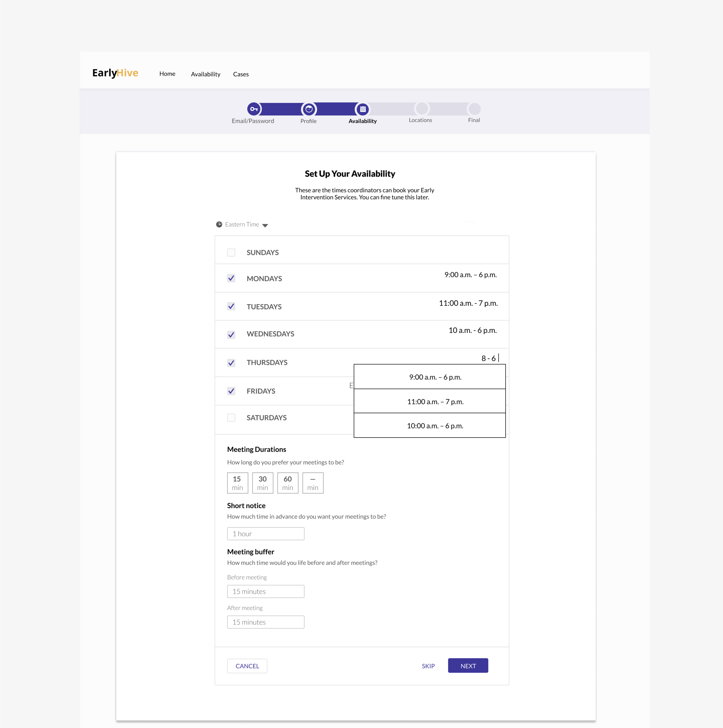Click the SUNDAYS label

[x=263, y=253]
